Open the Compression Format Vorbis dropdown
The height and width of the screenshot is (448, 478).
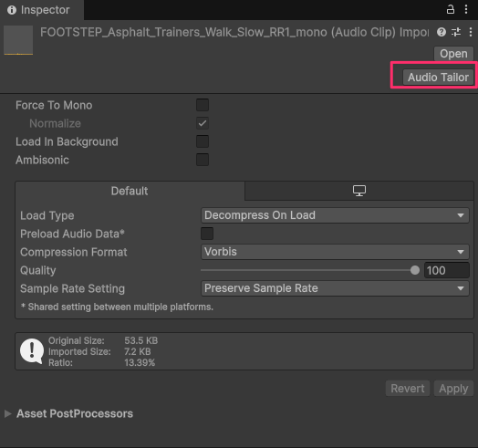point(335,252)
